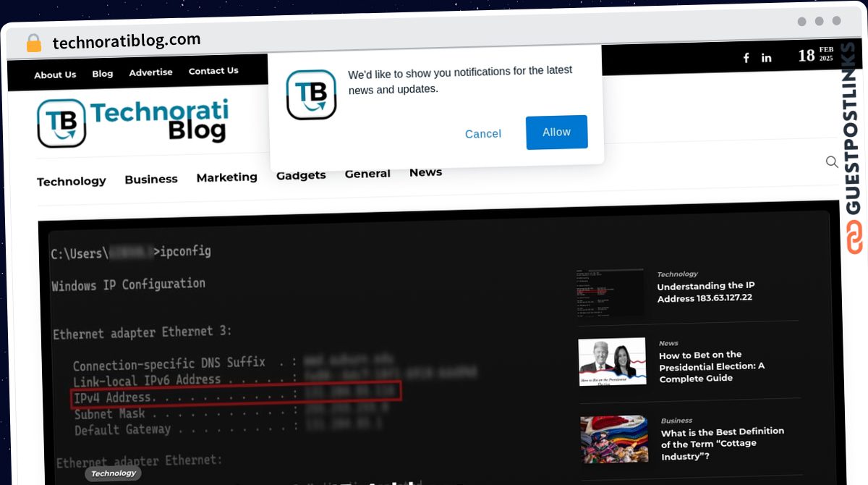Open the featured ipconfig article image
868x485 pixels.
pos(304,347)
